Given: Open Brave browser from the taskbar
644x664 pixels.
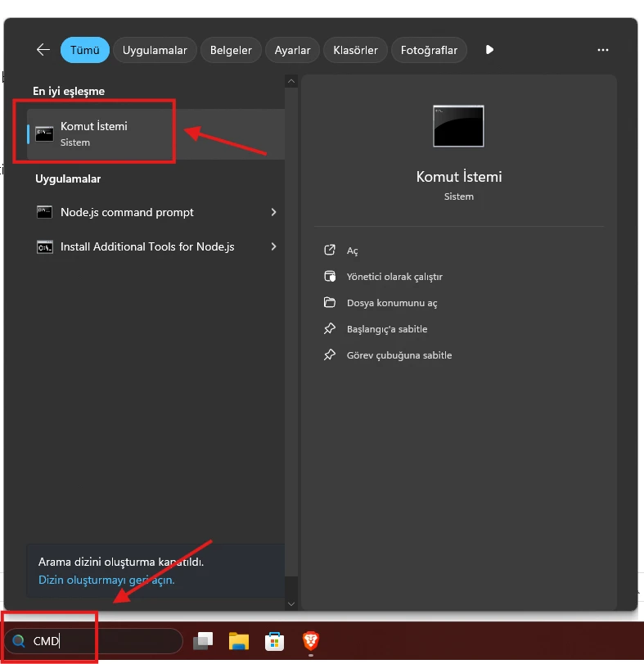Looking at the screenshot, I should tap(310, 641).
